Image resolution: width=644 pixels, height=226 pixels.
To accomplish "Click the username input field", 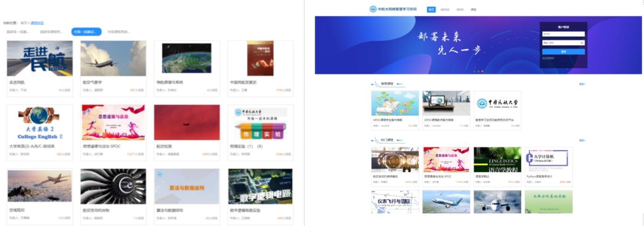I will (563, 34).
